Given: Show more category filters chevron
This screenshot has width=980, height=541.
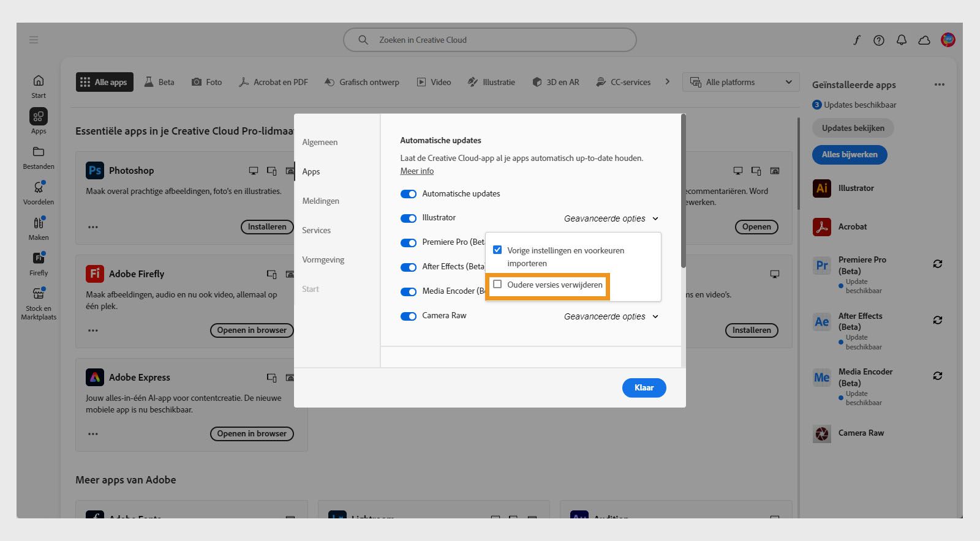Looking at the screenshot, I should tap(668, 81).
